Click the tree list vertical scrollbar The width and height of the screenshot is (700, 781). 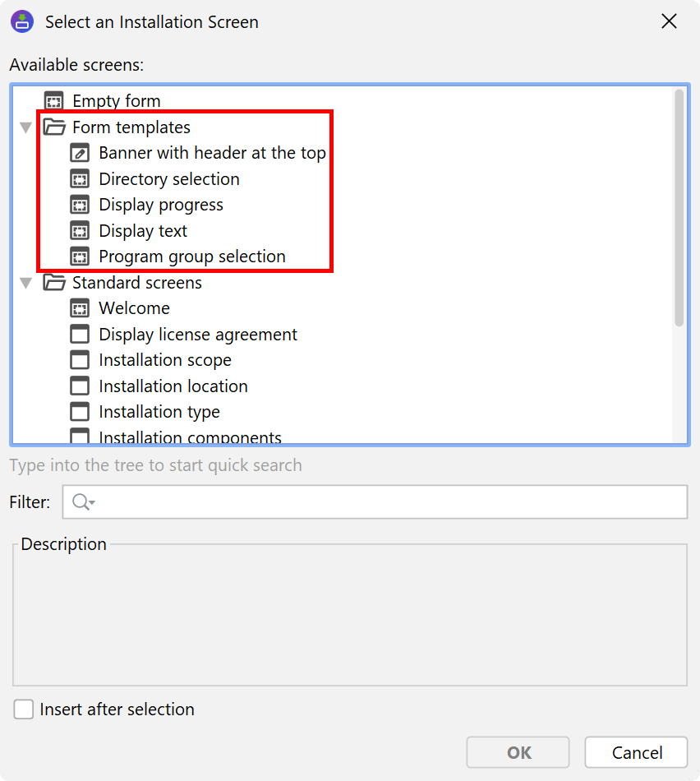tap(679, 206)
